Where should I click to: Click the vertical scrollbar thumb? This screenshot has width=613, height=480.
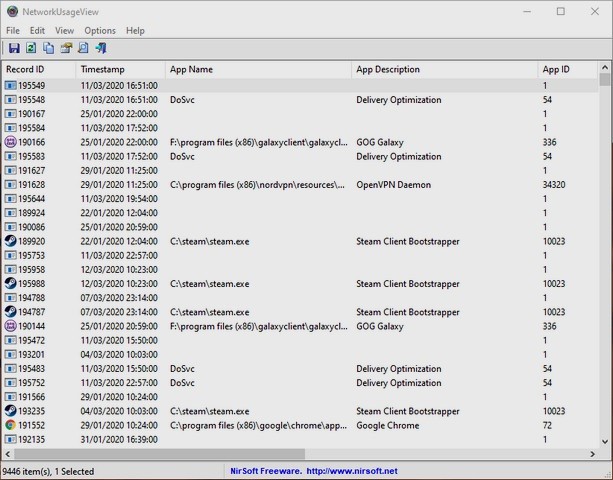pos(605,80)
